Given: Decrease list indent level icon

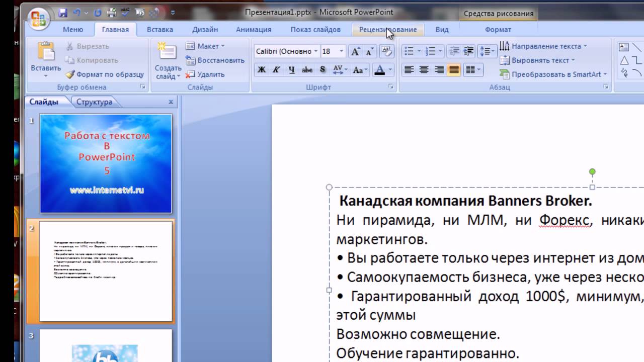Looking at the screenshot, I should tap(454, 51).
